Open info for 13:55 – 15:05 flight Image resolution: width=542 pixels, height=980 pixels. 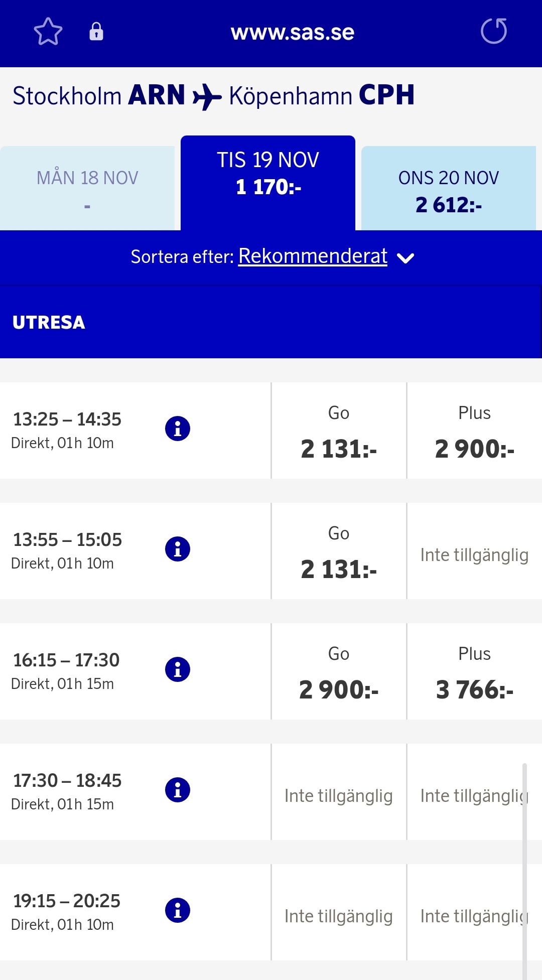pos(178,549)
